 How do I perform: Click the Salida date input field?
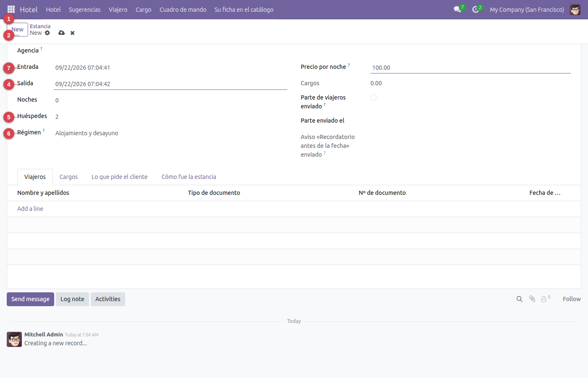tap(171, 84)
